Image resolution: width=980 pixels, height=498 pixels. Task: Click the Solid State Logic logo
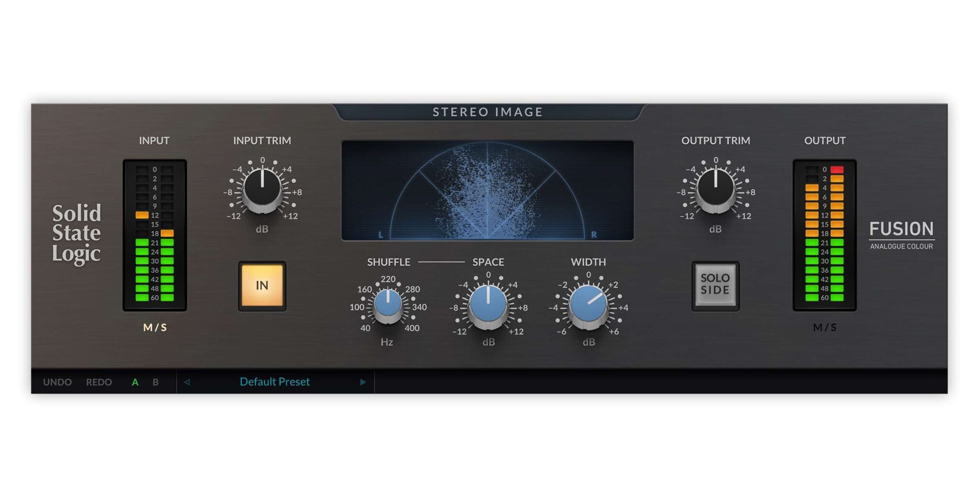pyautogui.click(x=77, y=234)
